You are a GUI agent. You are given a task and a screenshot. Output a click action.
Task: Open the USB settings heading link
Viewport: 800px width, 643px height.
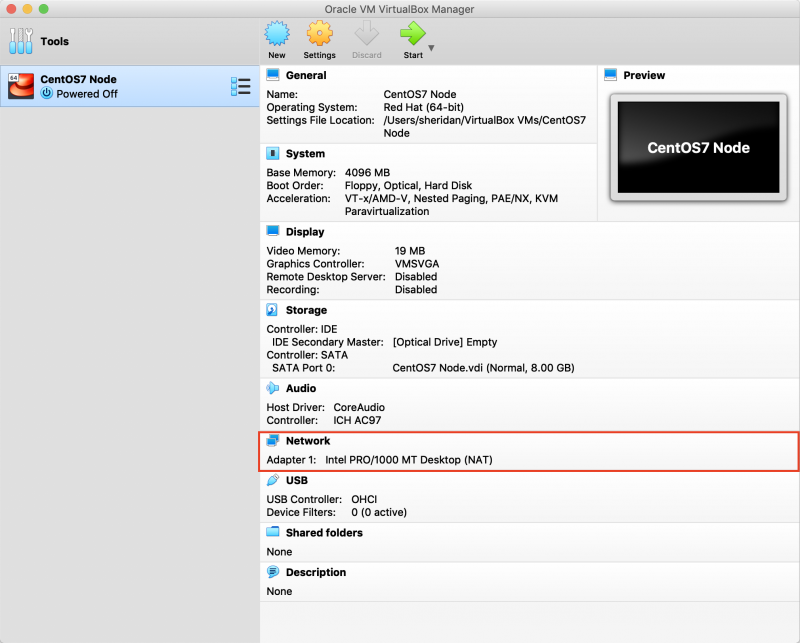[296, 480]
